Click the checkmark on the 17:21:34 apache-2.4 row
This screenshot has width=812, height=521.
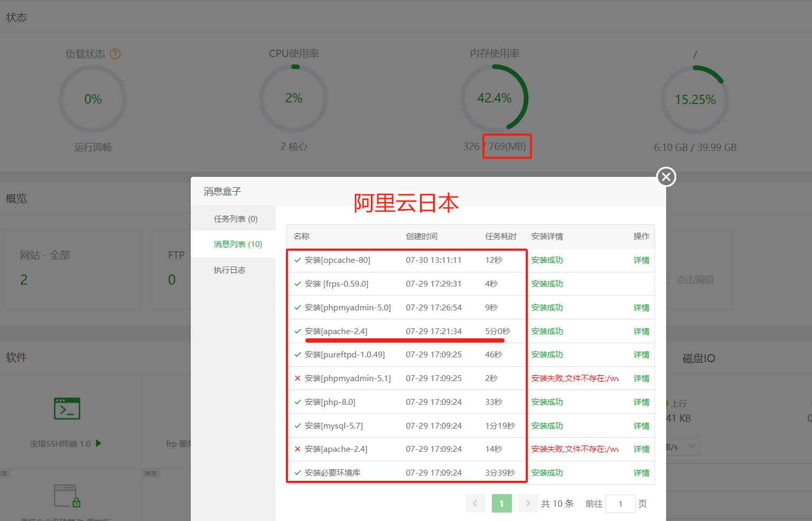297,331
